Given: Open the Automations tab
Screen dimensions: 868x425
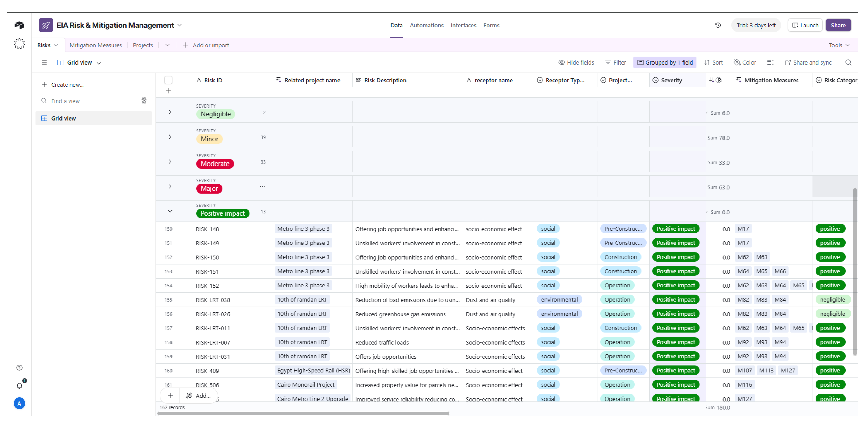Looking at the screenshot, I should [426, 25].
